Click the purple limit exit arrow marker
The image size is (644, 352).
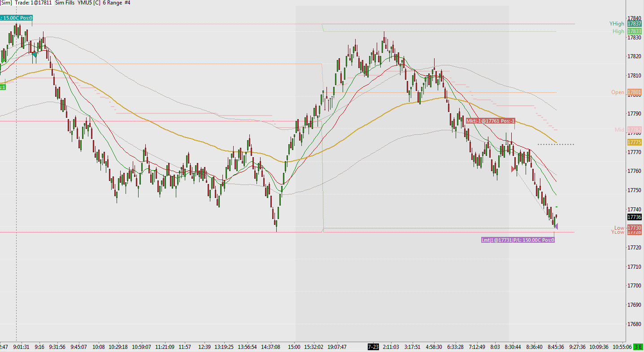tap(556, 226)
